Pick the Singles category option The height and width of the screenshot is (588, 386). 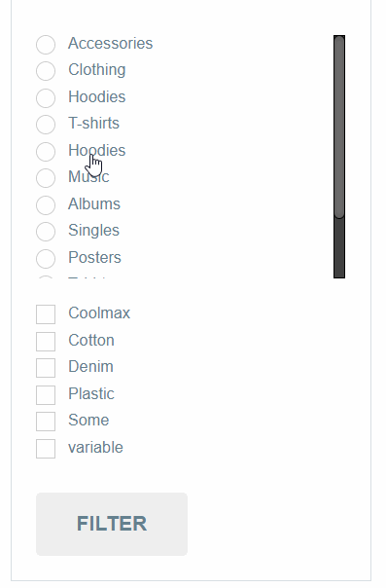[46, 232]
